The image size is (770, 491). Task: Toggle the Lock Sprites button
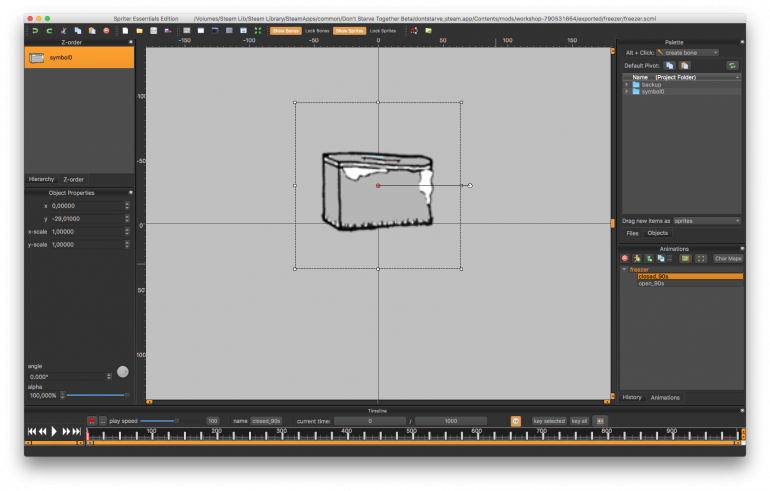pos(383,30)
